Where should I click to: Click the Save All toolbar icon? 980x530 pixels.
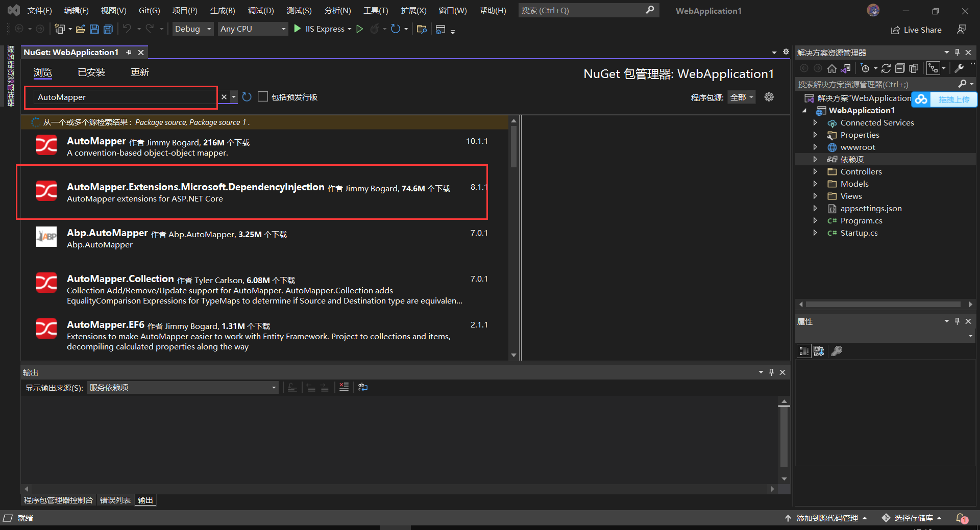[x=108, y=29]
